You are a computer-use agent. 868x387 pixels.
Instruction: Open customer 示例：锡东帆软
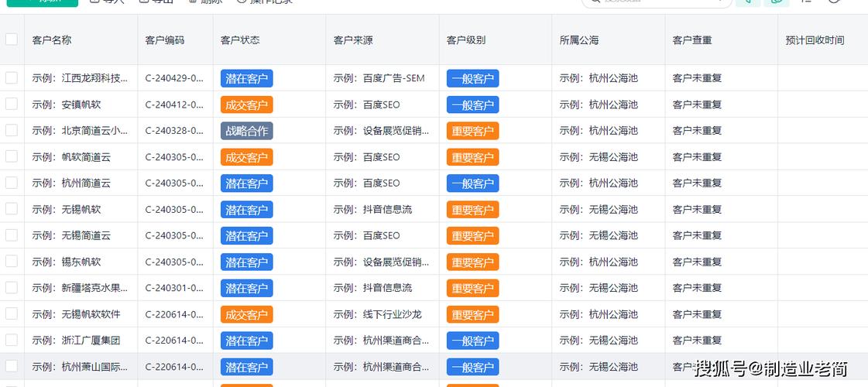67,262
